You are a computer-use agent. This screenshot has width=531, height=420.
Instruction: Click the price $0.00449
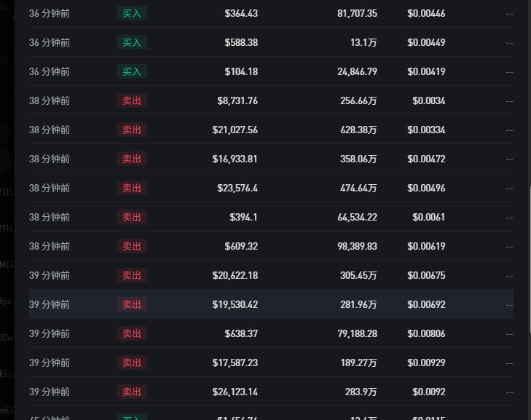tap(426, 42)
